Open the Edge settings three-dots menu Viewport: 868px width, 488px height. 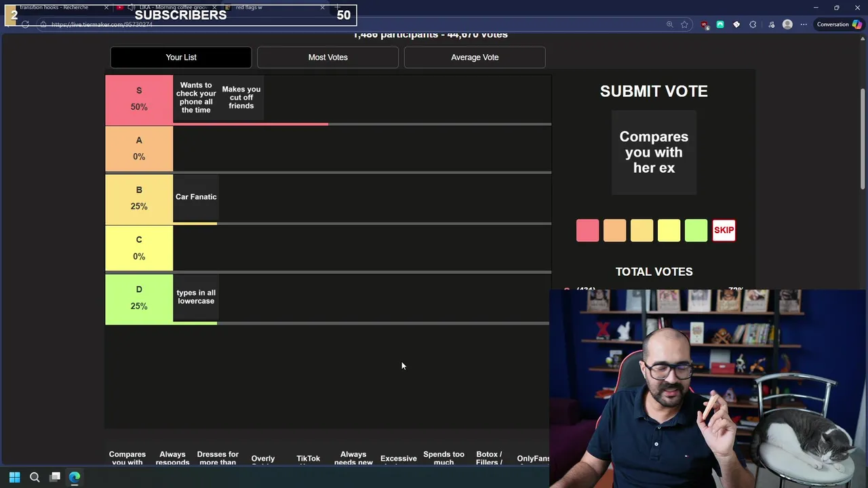pyautogui.click(x=804, y=24)
